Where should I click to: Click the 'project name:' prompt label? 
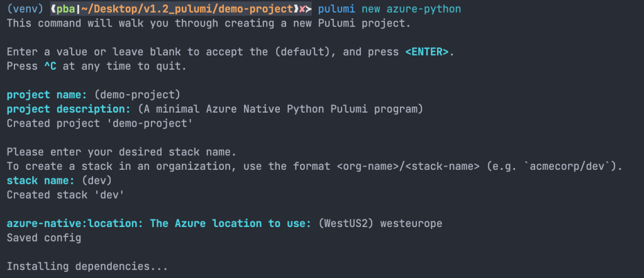click(46, 95)
